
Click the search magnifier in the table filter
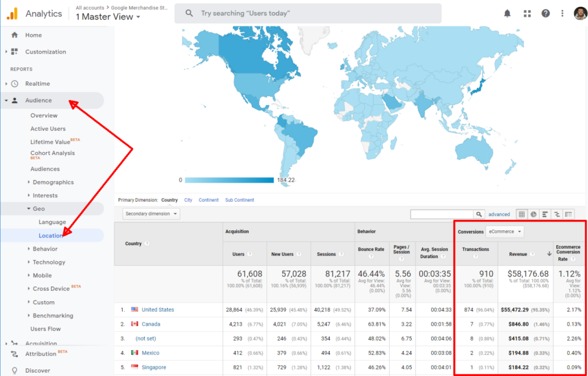pyautogui.click(x=478, y=213)
